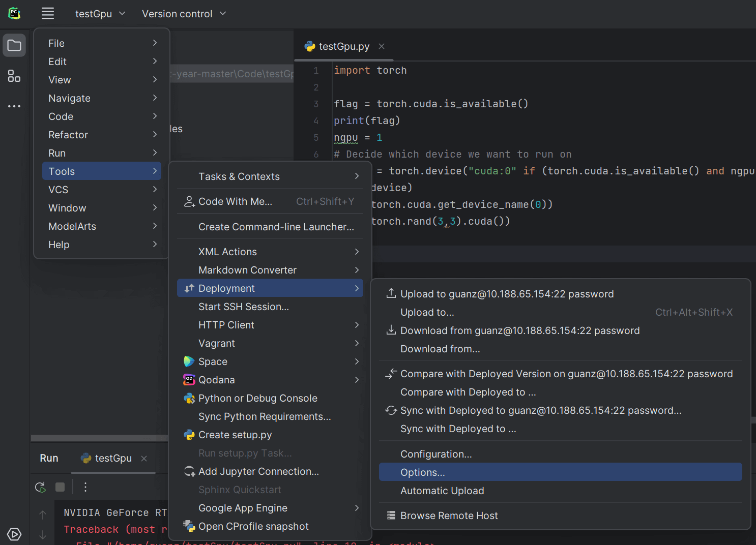Click the highlighted Options... item
The image size is (756, 545).
(561, 472)
